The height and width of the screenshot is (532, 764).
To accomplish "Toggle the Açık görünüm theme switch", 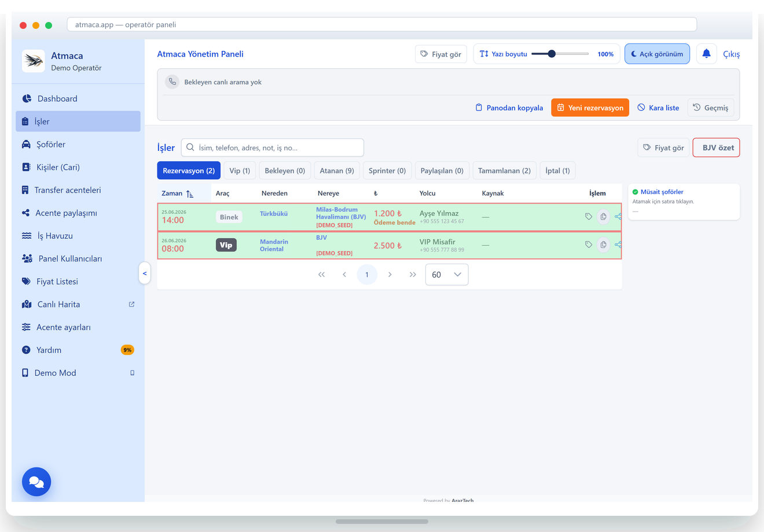I will click(657, 54).
